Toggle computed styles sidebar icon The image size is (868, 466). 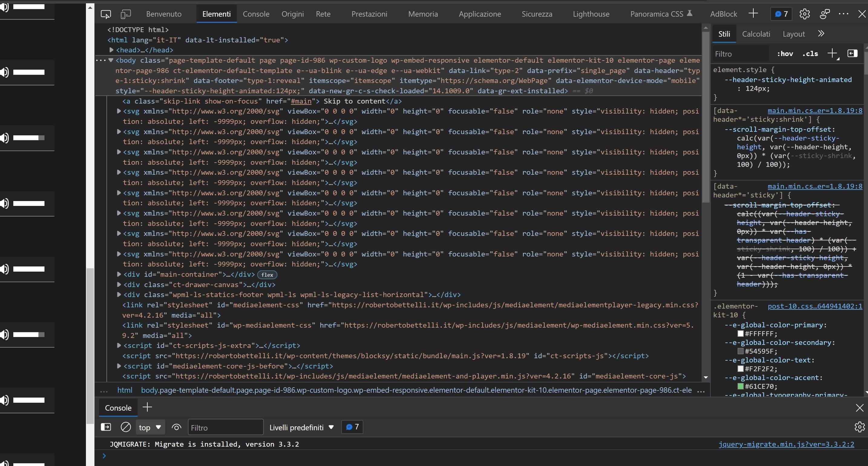click(852, 53)
